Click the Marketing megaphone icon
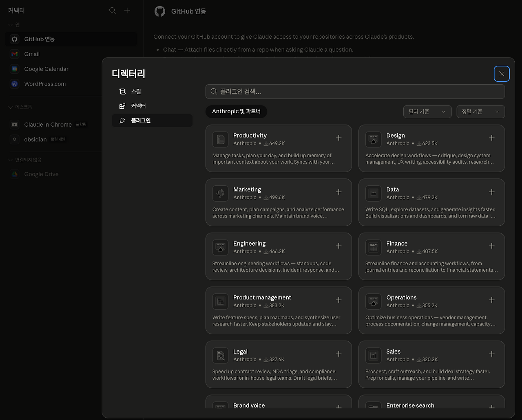Image resolution: width=522 pixels, height=420 pixels. pyautogui.click(x=220, y=193)
